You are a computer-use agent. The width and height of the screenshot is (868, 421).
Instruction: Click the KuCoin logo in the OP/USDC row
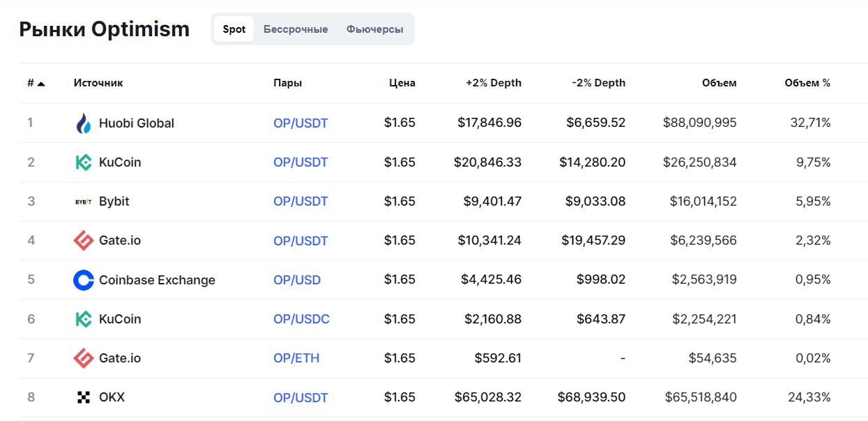(x=84, y=319)
